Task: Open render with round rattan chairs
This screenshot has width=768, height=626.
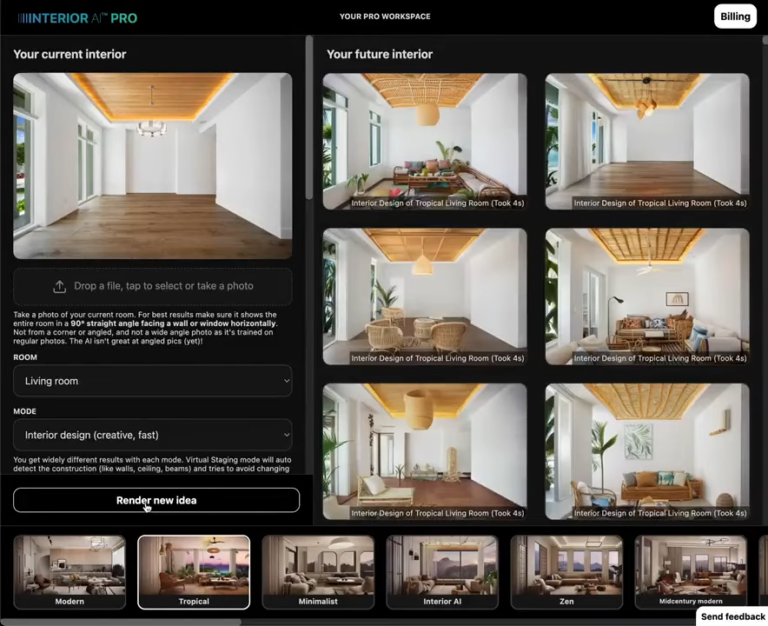Action: coord(425,296)
